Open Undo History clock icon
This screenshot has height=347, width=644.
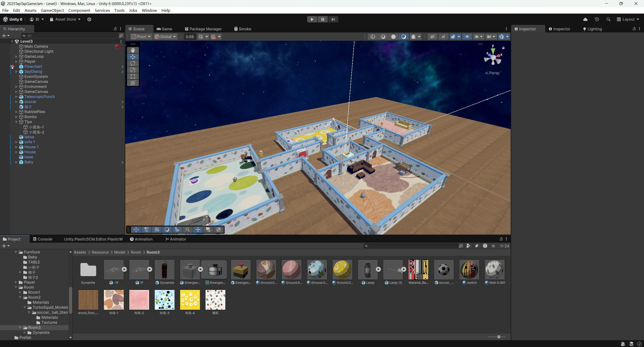pos(597,19)
